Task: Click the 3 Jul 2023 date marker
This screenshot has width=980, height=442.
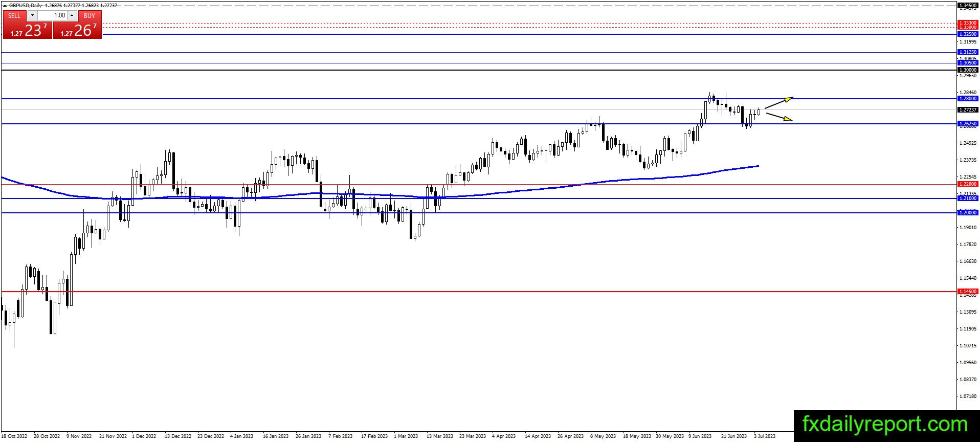Action: (765, 436)
